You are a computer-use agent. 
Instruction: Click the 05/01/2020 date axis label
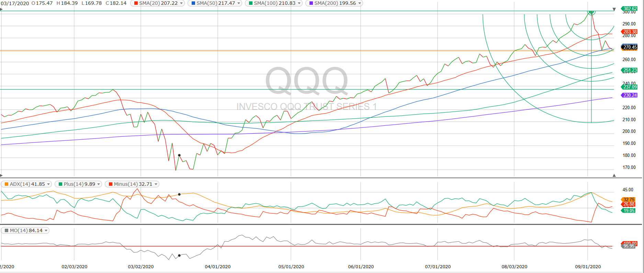(x=291, y=266)
